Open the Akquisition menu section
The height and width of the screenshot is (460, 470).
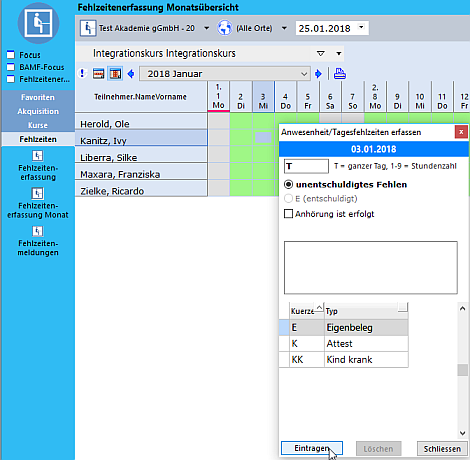[x=38, y=111]
